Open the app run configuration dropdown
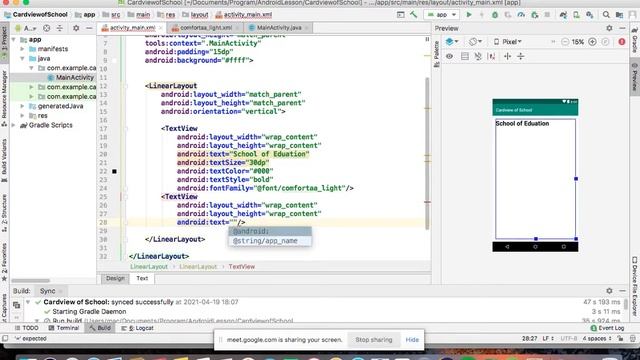 coord(442,15)
